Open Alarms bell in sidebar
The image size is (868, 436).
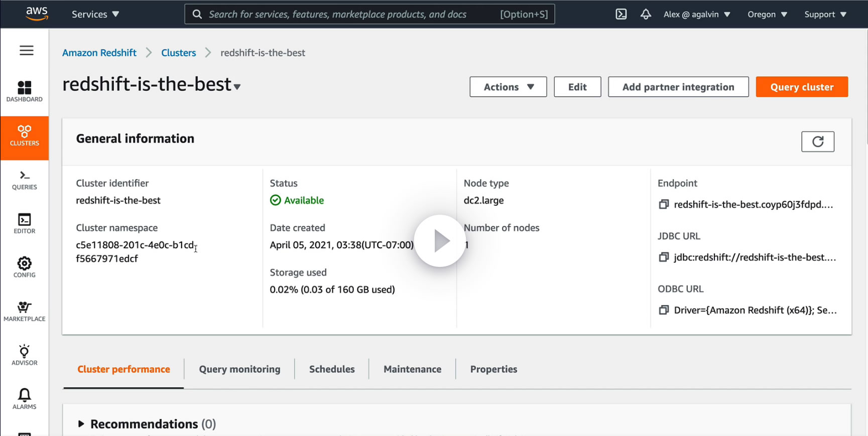[x=24, y=399]
